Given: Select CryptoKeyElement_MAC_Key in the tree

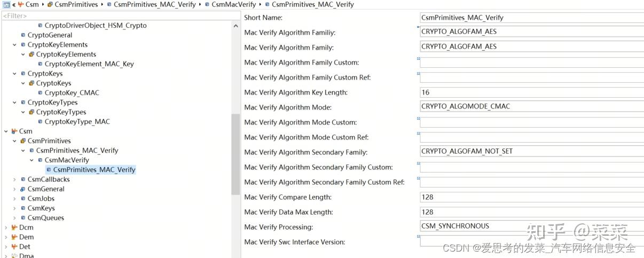Looking at the screenshot, I should click(x=89, y=64).
